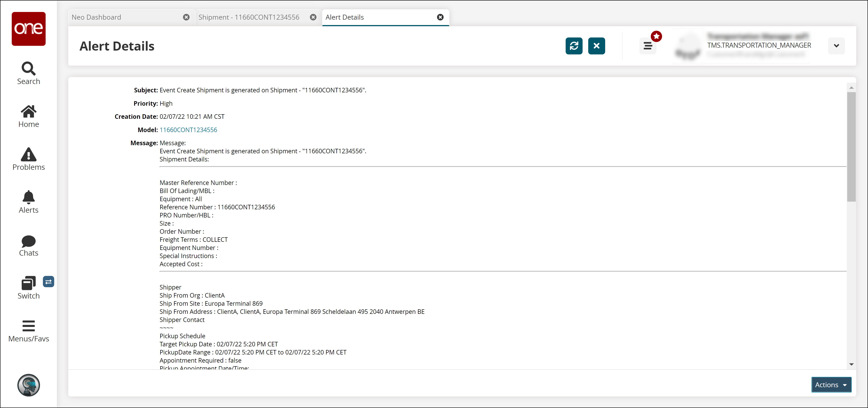Open the Search icon in sidebar
This screenshot has height=408, width=868.
[28, 73]
